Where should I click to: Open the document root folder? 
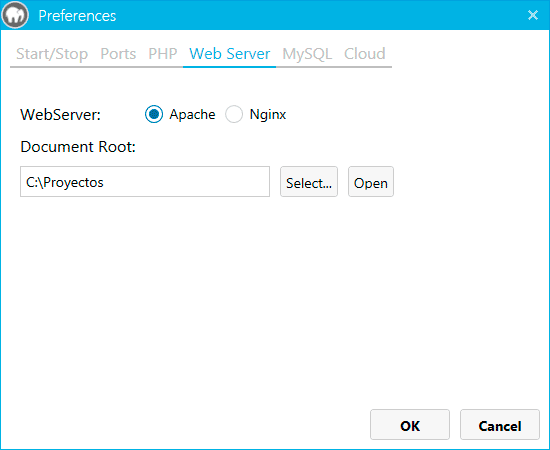click(371, 182)
